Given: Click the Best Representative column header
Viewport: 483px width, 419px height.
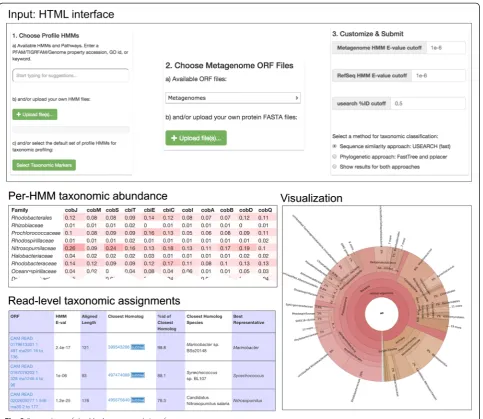Looking at the screenshot, I should coord(249,319).
